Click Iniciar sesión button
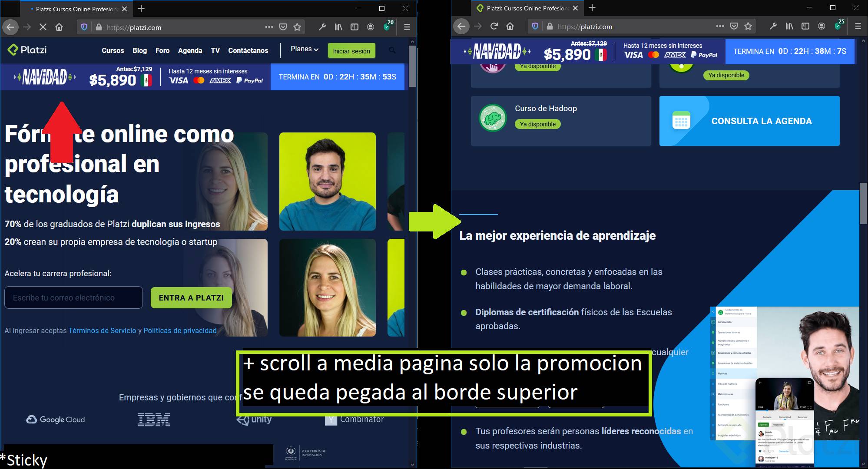This screenshot has width=868, height=469. [x=351, y=51]
